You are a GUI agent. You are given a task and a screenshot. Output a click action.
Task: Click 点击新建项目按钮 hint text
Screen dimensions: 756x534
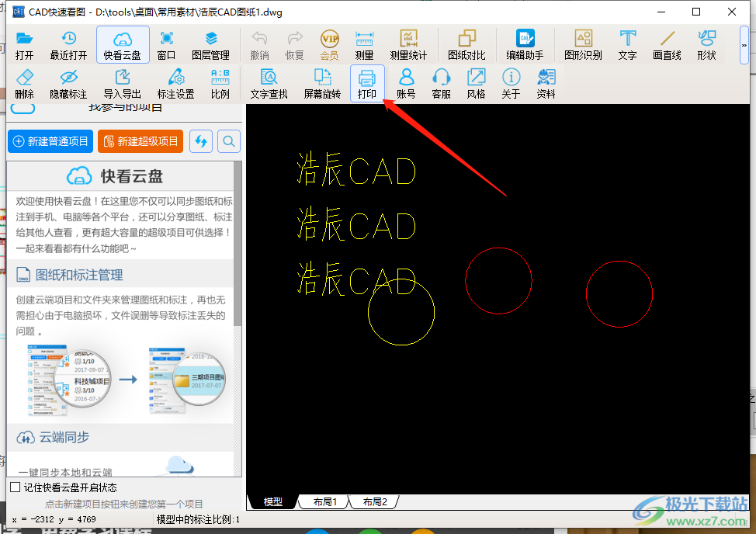124,505
